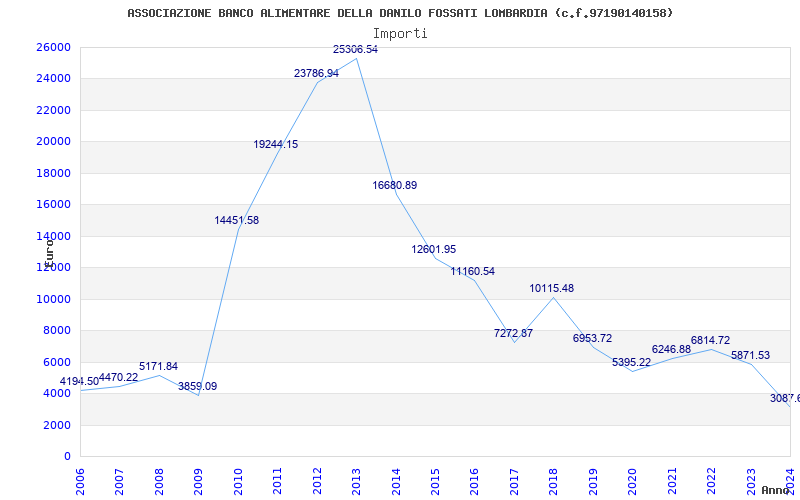Click the x-axis year 2017
This screenshot has height=500, width=800.
point(514,482)
